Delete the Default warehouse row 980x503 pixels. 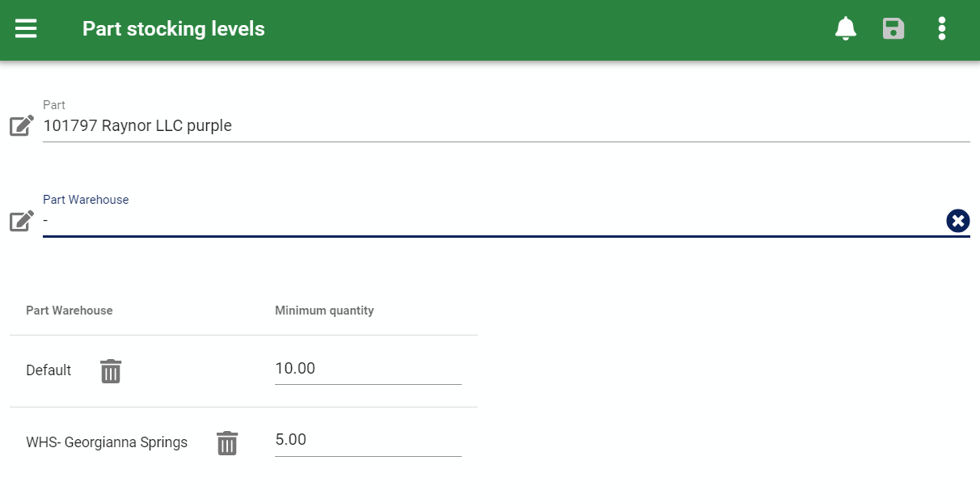[x=111, y=371]
